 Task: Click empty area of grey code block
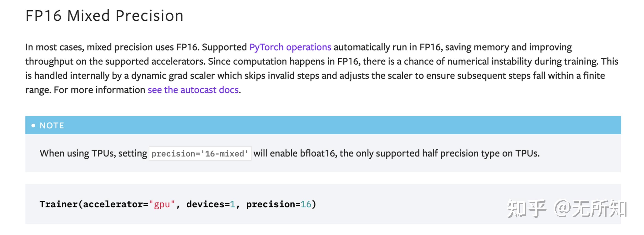[425, 193]
